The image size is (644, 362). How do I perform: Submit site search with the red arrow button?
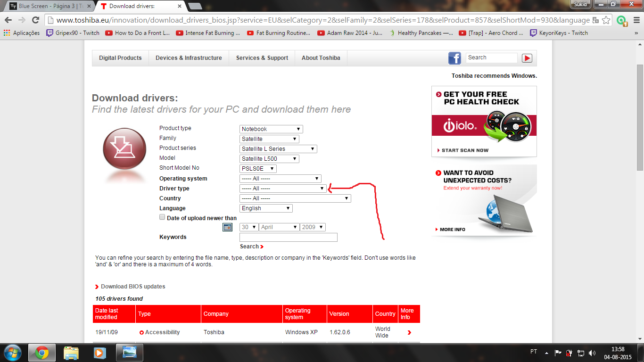click(527, 58)
